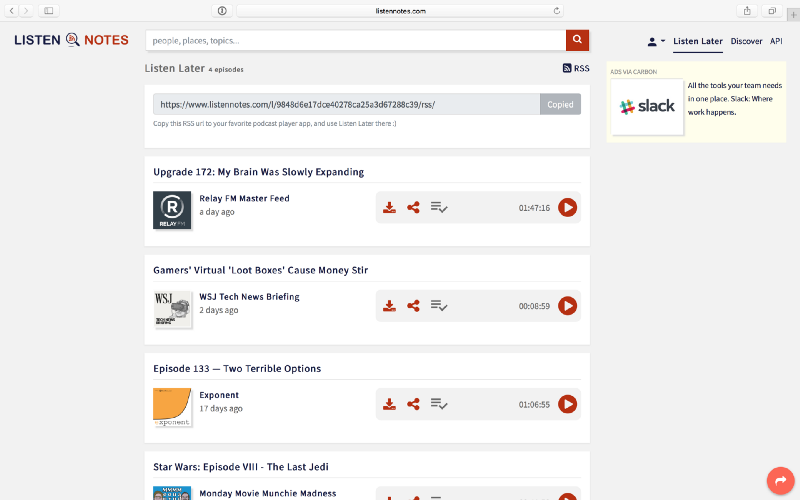Click the 'a day ago' date text
800x500 pixels.
tap(217, 212)
